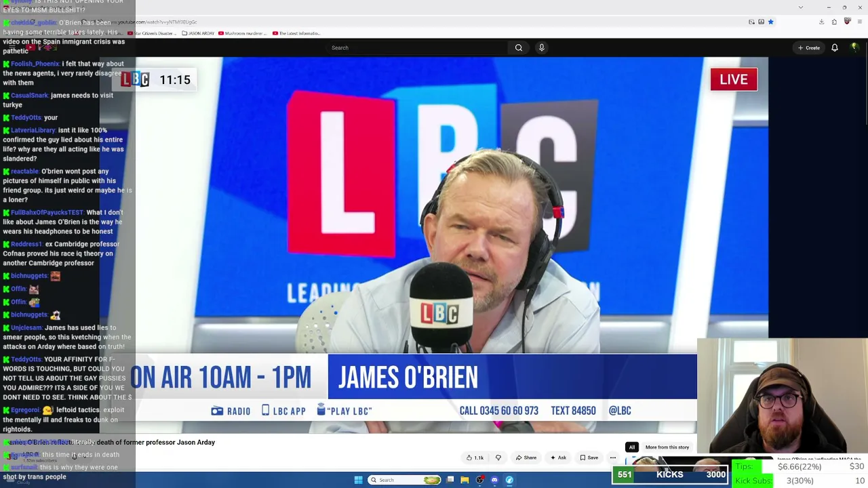Image resolution: width=868 pixels, height=488 pixels.
Task: Open File Explorer from taskbar
Action: [465, 480]
